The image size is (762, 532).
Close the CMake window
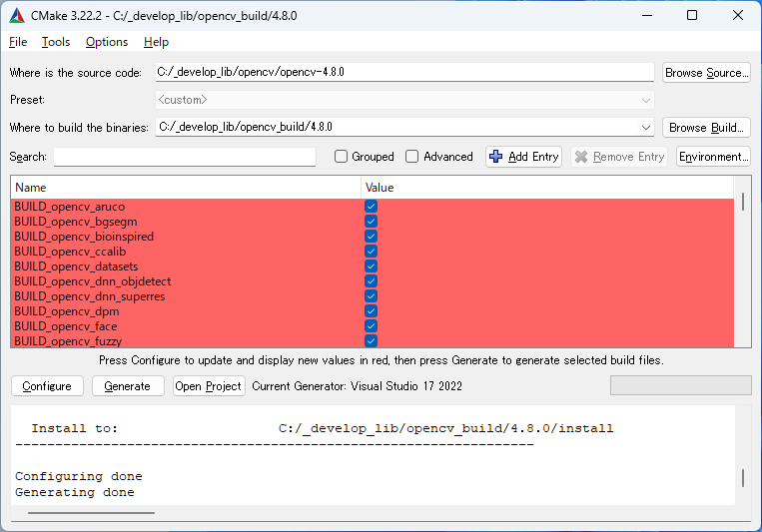click(x=738, y=15)
